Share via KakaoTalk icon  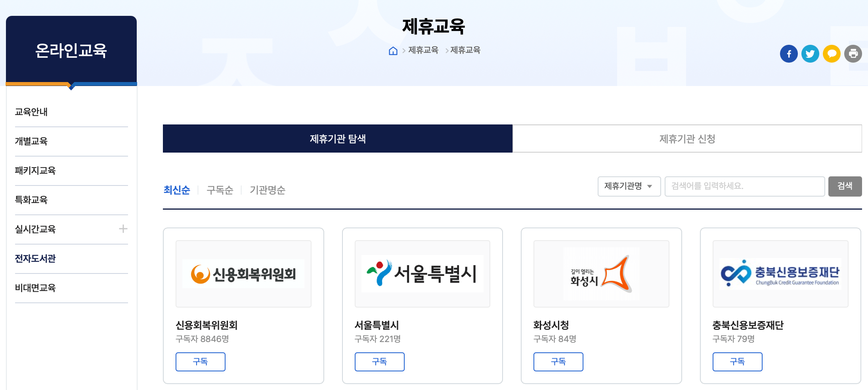(832, 54)
